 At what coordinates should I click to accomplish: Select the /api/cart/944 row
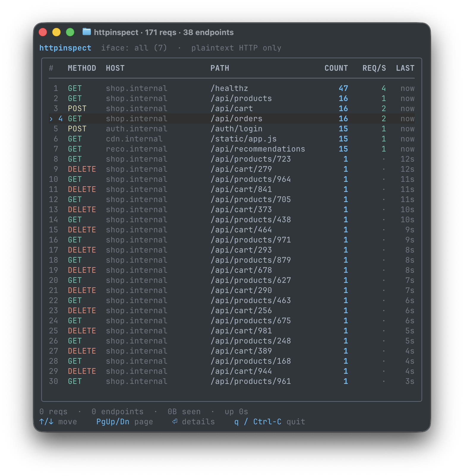point(232,371)
